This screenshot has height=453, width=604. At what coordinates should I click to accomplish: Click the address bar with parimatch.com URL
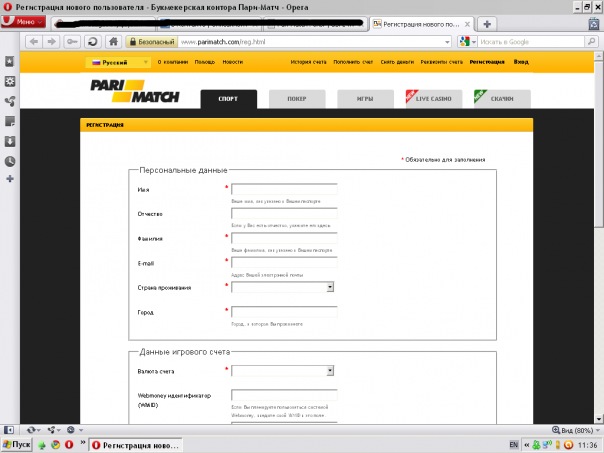pyautogui.click(x=311, y=42)
